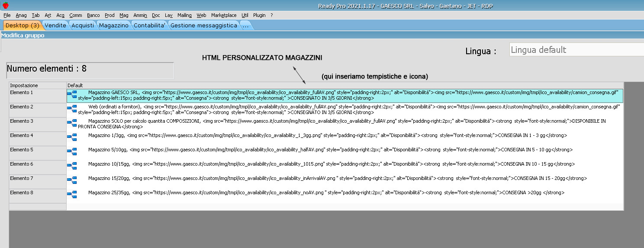Click the tree icon in Elemento 7 row
644x248 pixels.
click(x=72, y=180)
